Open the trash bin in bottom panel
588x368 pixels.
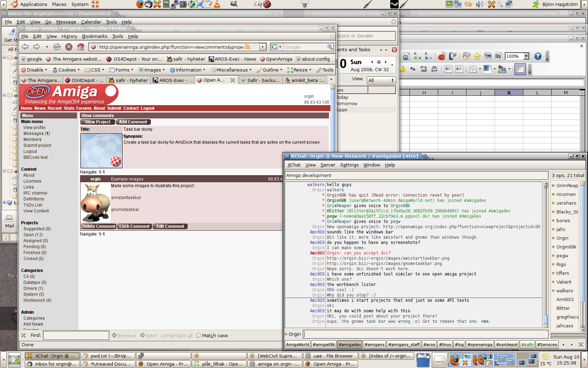tap(423, 360)
